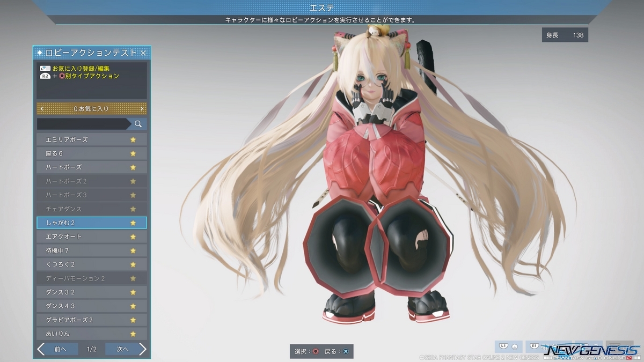Select the しゃがむ2 action
Image resolution: width=644 pixels, height=362 pixels.
pos(92,223)
